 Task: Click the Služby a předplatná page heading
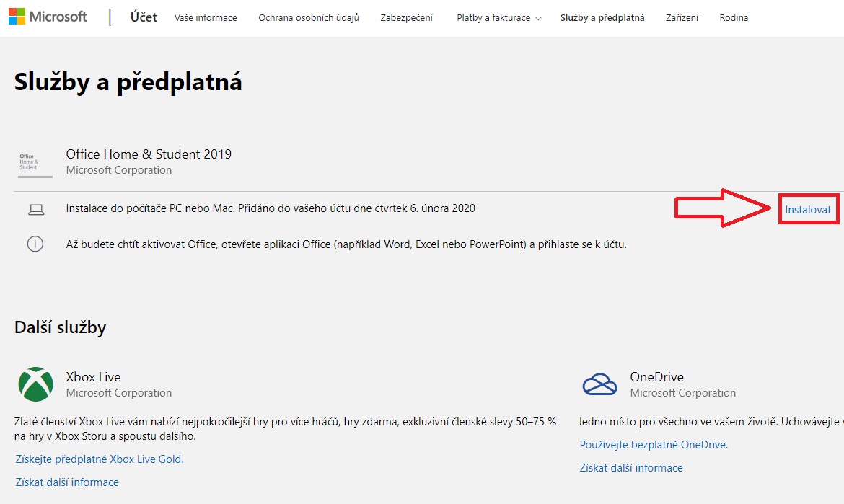point(128,82)
